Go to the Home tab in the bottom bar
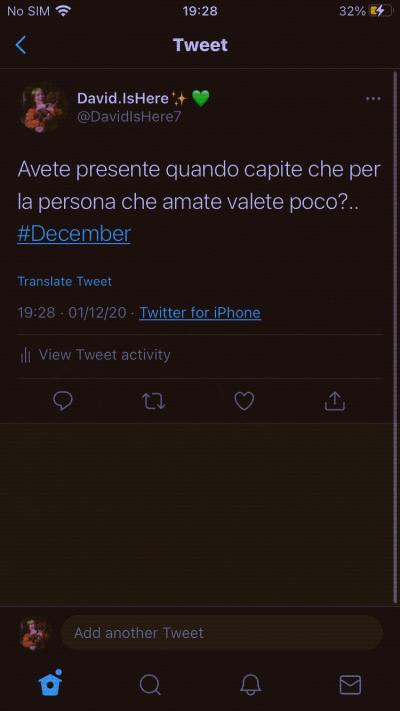 [x=50, y=682]
